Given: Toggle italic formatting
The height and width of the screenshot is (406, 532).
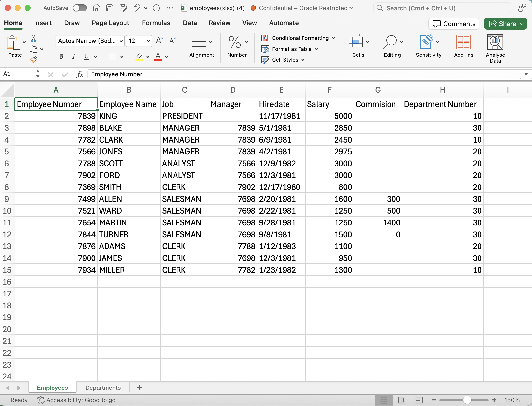Looking at the screenshot, I should [74, 56].
